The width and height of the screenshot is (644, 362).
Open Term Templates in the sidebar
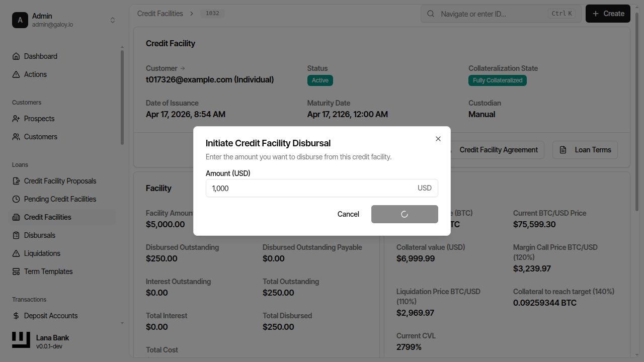click(x=48, y=271)
